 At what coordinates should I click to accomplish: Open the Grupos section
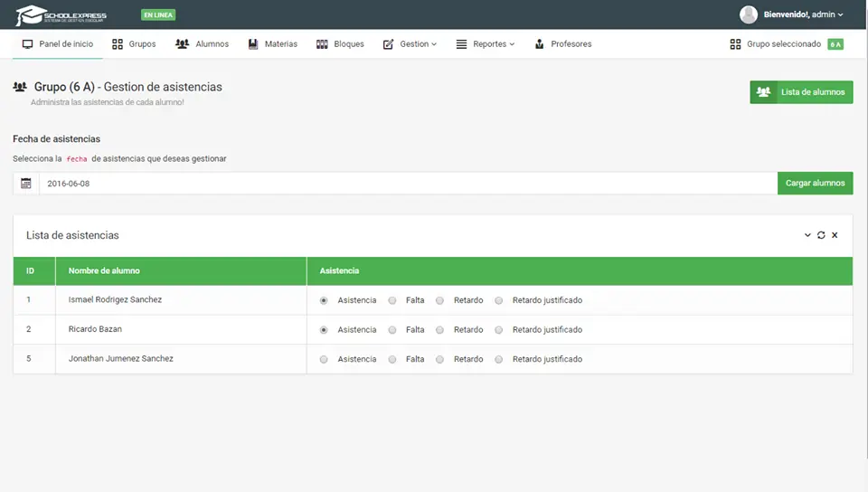coord(134,44)
